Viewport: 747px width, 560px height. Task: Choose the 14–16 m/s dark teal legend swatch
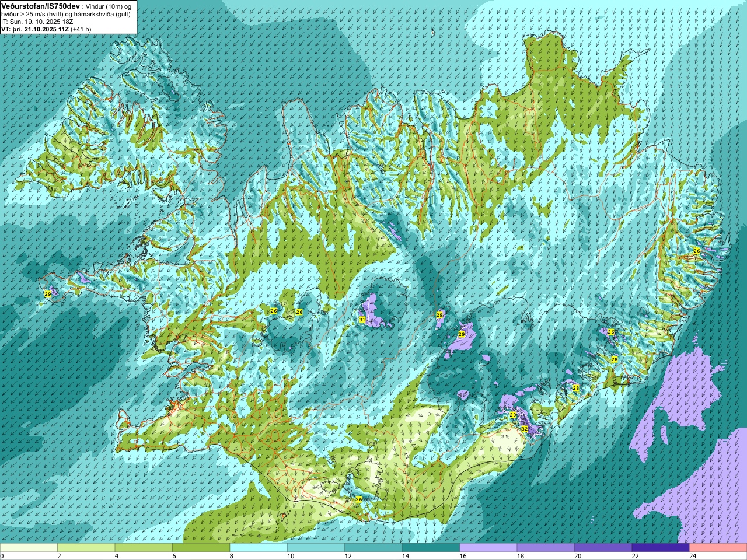point(431,548)
